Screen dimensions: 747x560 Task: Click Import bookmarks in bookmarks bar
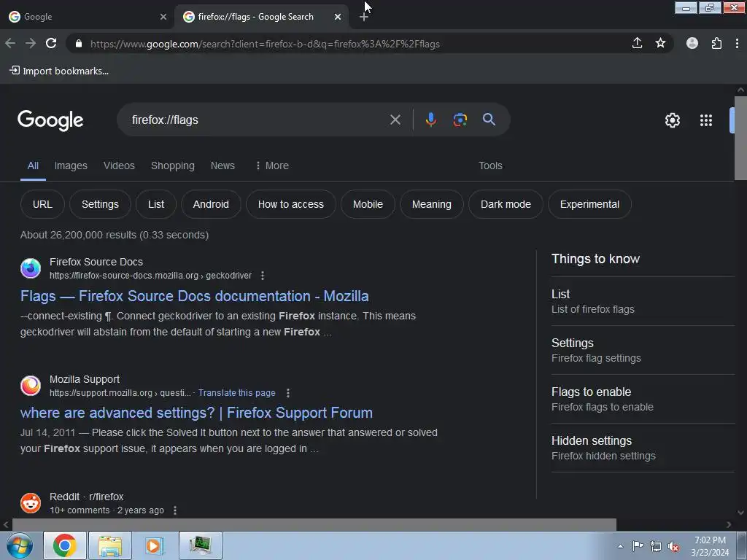[59, 71]
